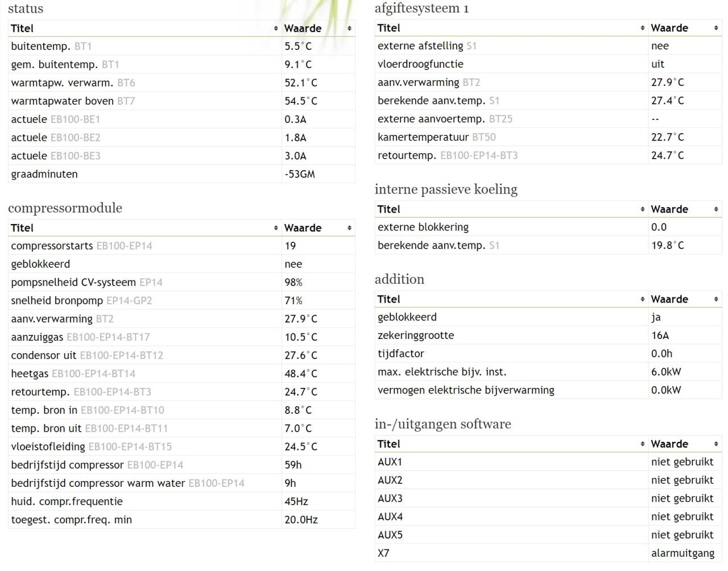Toggle Titel sort arrows in compressormodule table
Image resolution: width=728 pixels, height=571 pixels.
click(276, 228)
